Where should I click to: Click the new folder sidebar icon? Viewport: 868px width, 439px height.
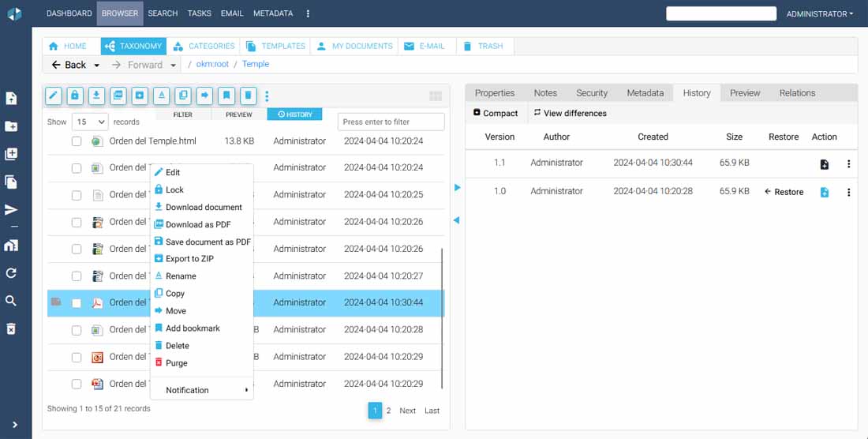pyautogui.click(x=11, y=126)
